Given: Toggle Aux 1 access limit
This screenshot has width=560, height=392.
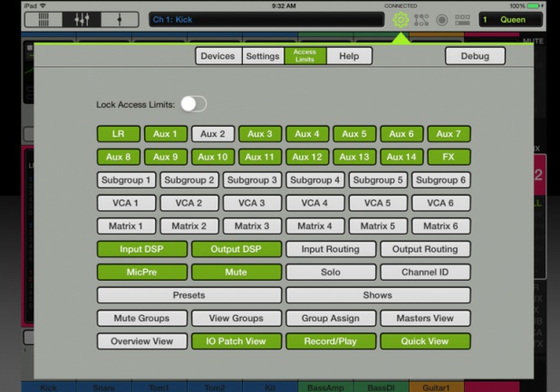Looking at the screenshot, I should point(166,134).
